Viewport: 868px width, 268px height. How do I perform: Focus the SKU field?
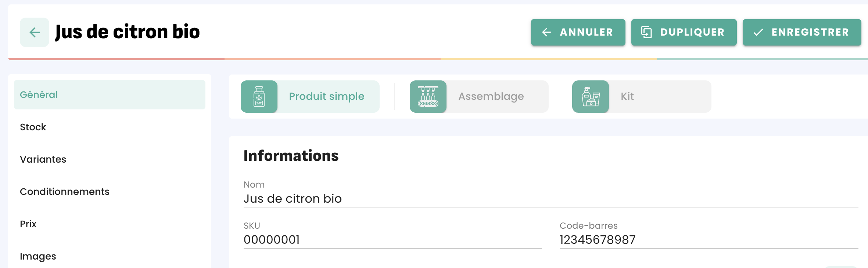tap(392, 240)
